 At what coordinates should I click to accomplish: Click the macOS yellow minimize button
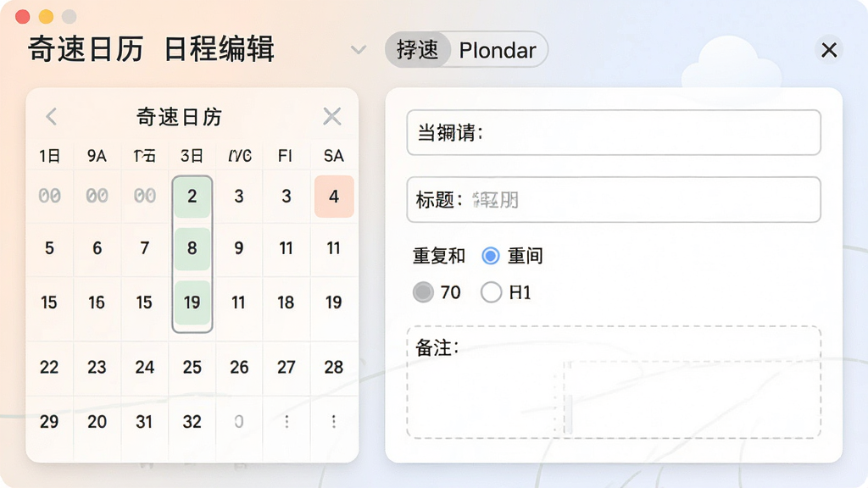46,17
